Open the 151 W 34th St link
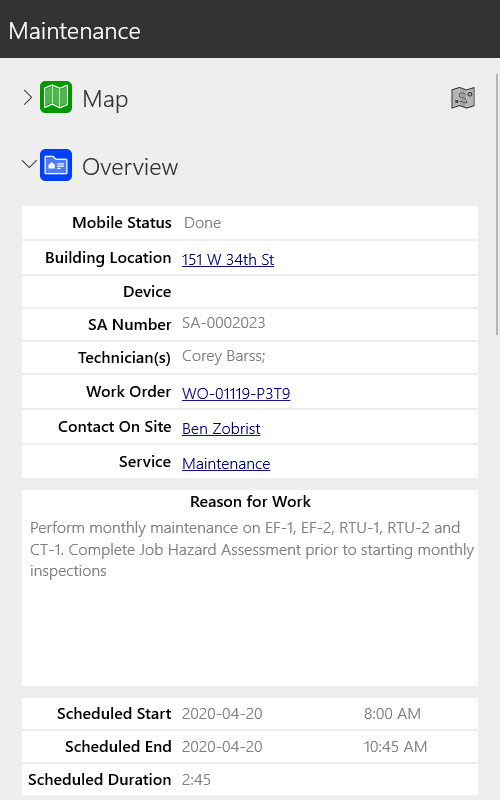This screenshot has height=800, width=500. (228, 259)
